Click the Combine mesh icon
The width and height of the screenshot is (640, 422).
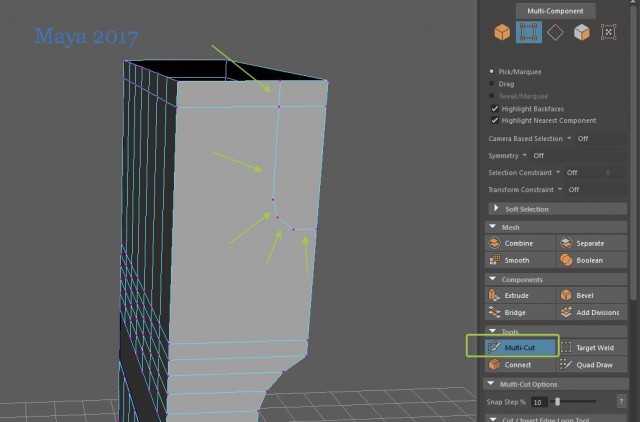[x=495, y=243]
